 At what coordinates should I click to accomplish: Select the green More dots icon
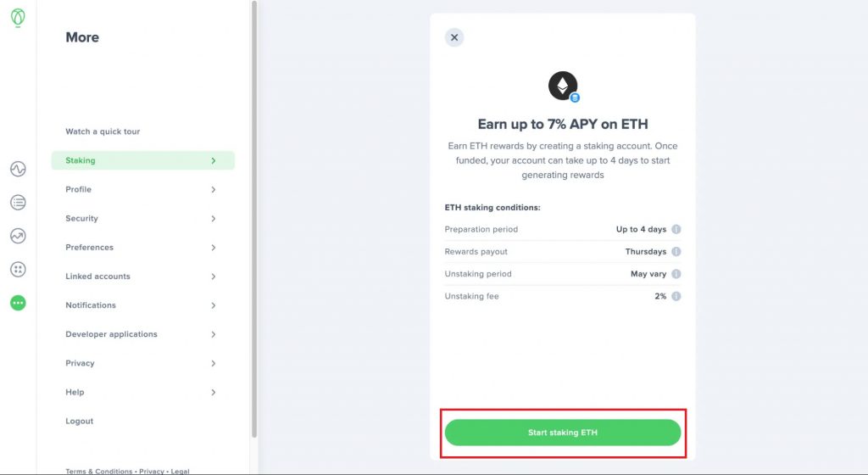pos(18,303)
